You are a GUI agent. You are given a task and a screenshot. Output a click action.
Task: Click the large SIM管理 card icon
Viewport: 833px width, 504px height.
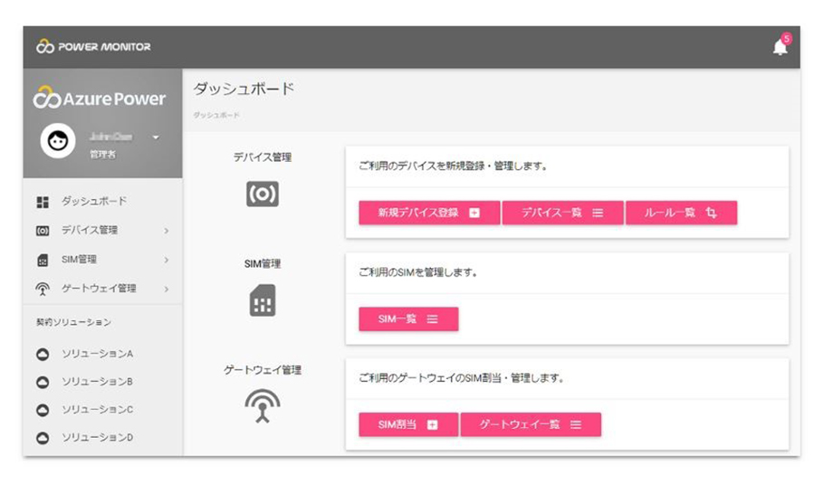pos(263,300)
